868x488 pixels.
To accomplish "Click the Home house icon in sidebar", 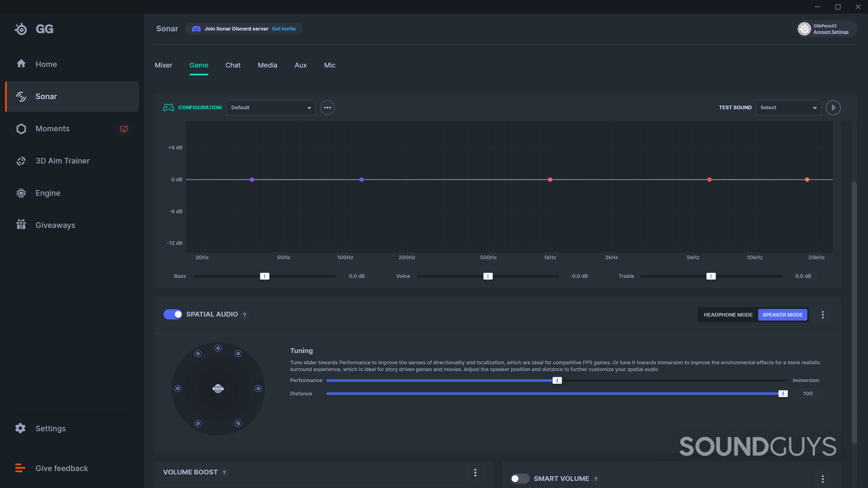I will coord(21,64).
